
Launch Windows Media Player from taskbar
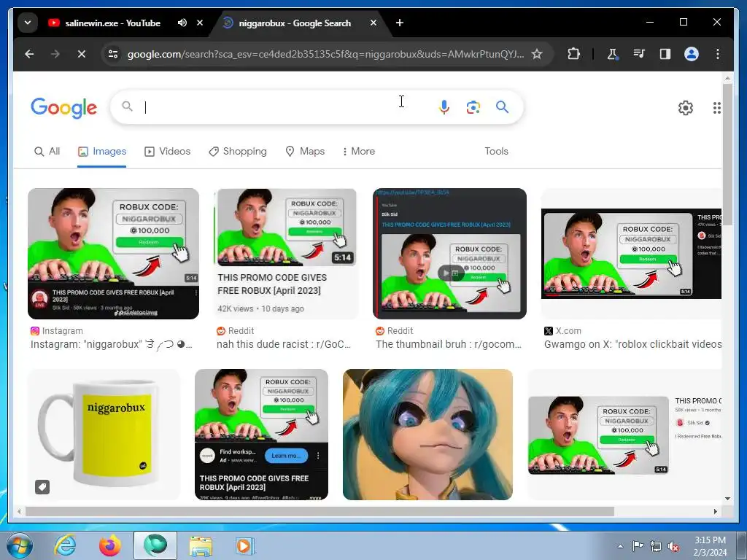pyautogui.click(x=245, y=545)
